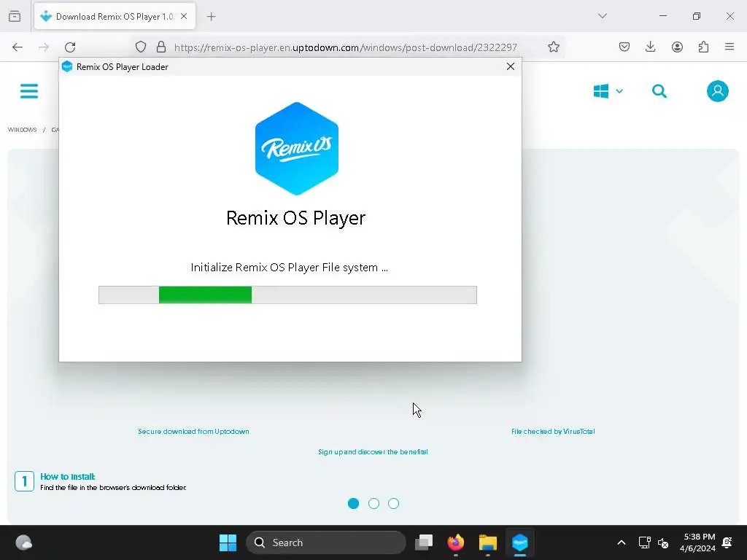The height and width of the screenshot is (560, 747).
Task: Click the taskbar Search box
Action: pyautogui.click(x=326, y=542)
